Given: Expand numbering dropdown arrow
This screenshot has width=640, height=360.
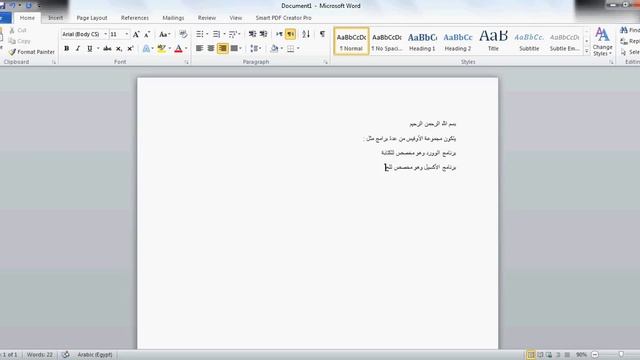Looking at the screenshot, I should [224, 34].
